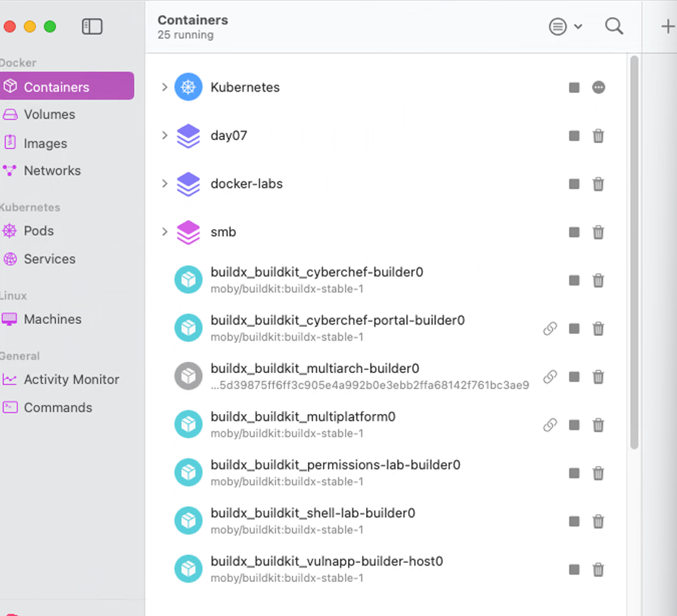Delete the day07 group
The height and width of the screenshot is (616, 677).
point(598,136)
